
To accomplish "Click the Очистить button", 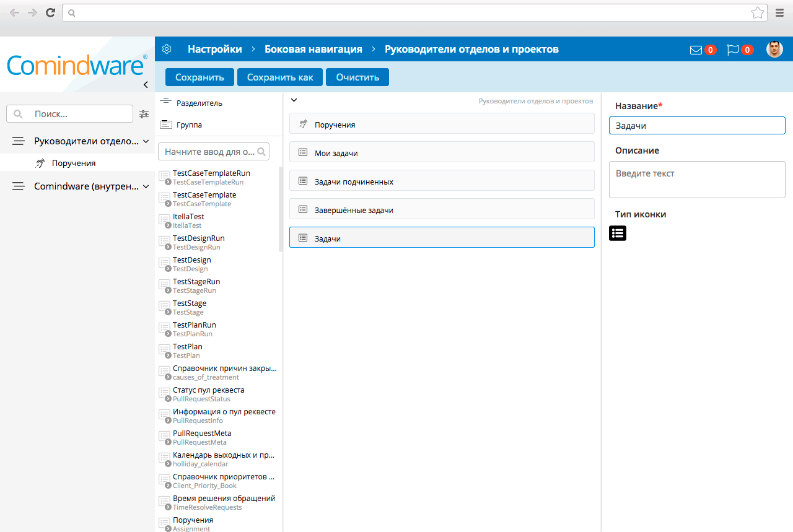I will (x=357, y=77).
